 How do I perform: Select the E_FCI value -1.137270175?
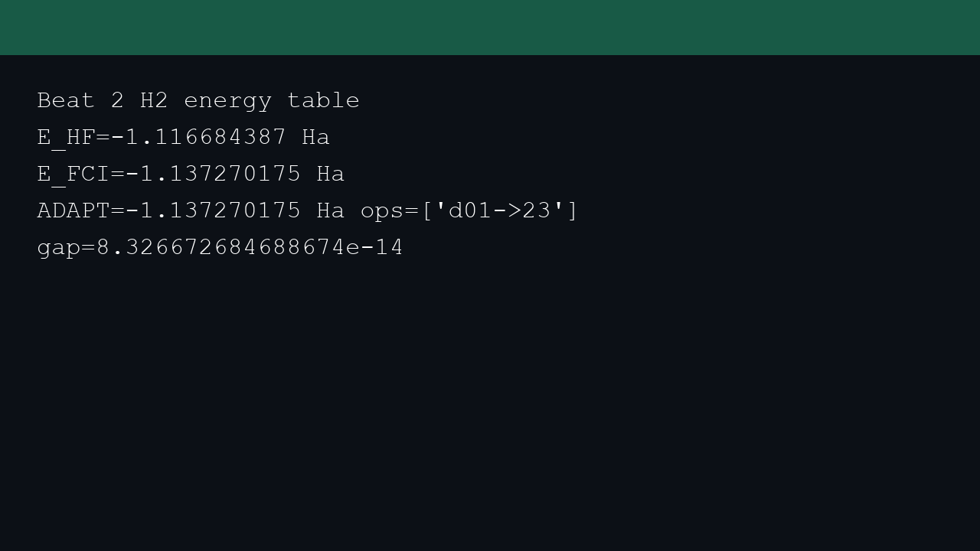(x=214, y=174)
